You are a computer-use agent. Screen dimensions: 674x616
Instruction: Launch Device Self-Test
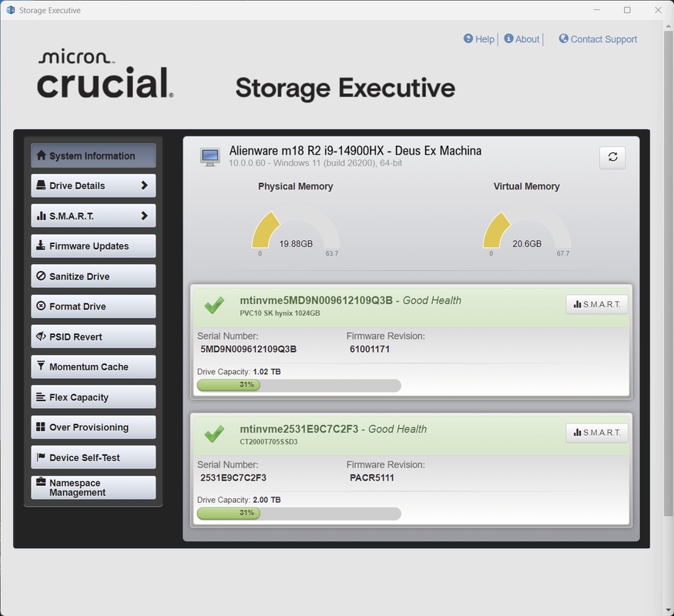(93, 457)
